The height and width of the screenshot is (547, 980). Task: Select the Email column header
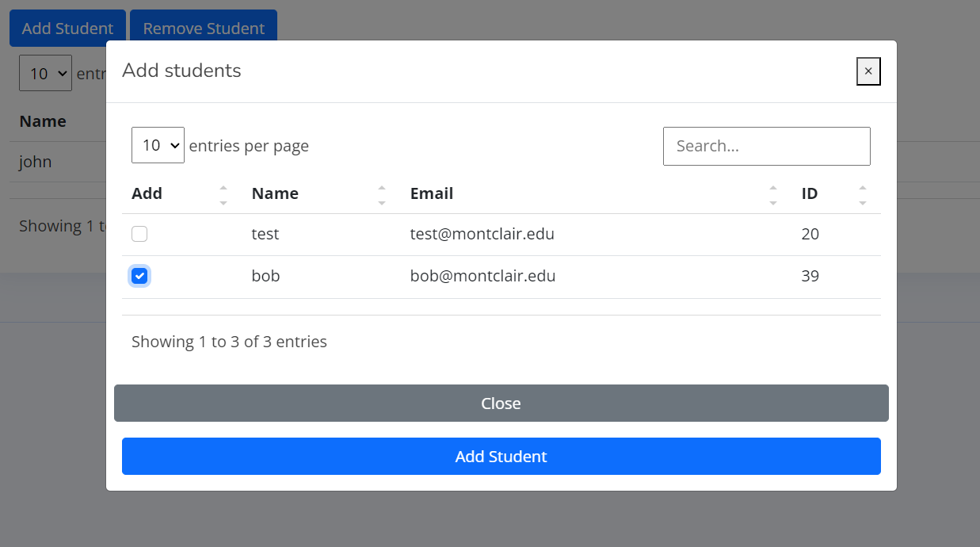coord(431,193)
